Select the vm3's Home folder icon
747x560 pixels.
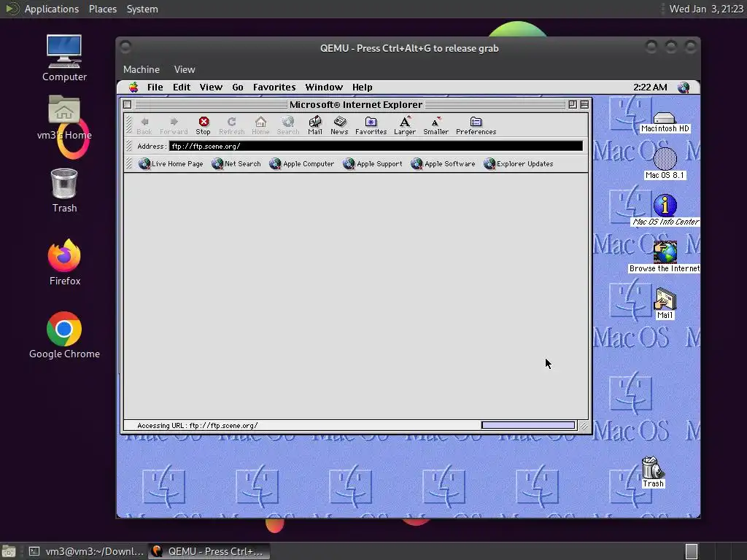point(64,117)
